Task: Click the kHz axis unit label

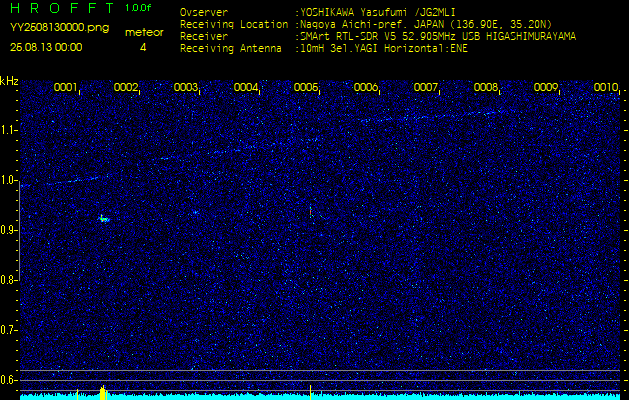Action: pos(9,81)
